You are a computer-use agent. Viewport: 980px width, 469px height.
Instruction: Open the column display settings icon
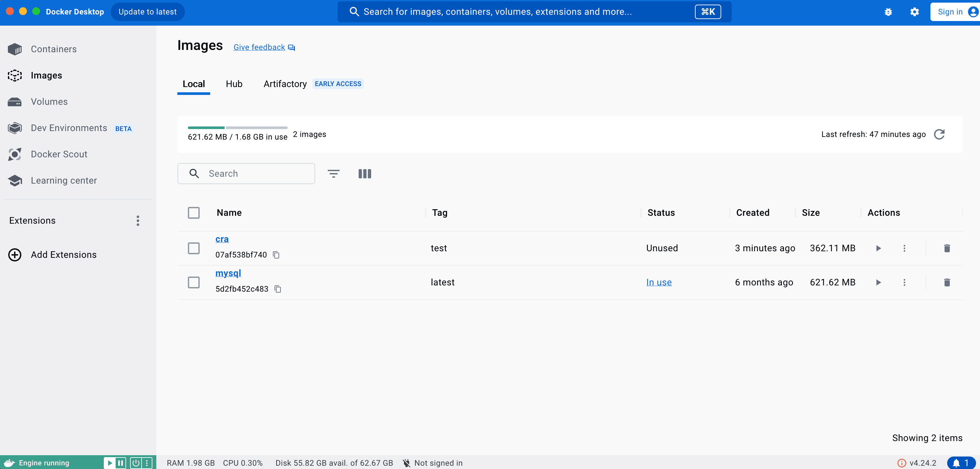365,174
